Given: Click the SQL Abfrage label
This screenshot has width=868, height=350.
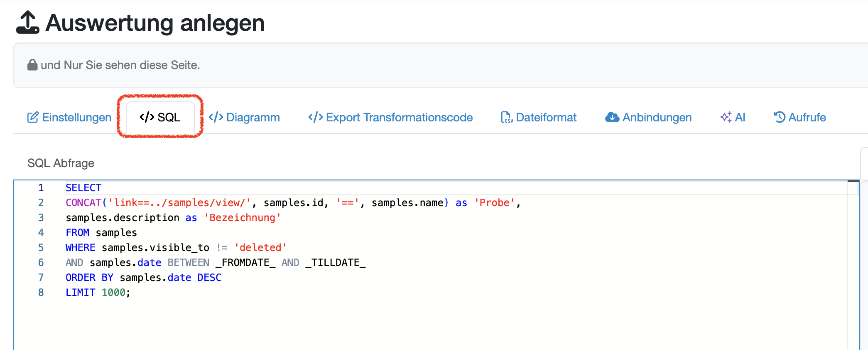Looking at the screenshot, I should [x=61, y=163].
